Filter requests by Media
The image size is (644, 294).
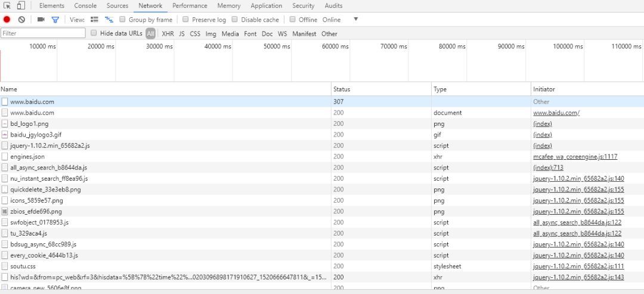(230, 33)
